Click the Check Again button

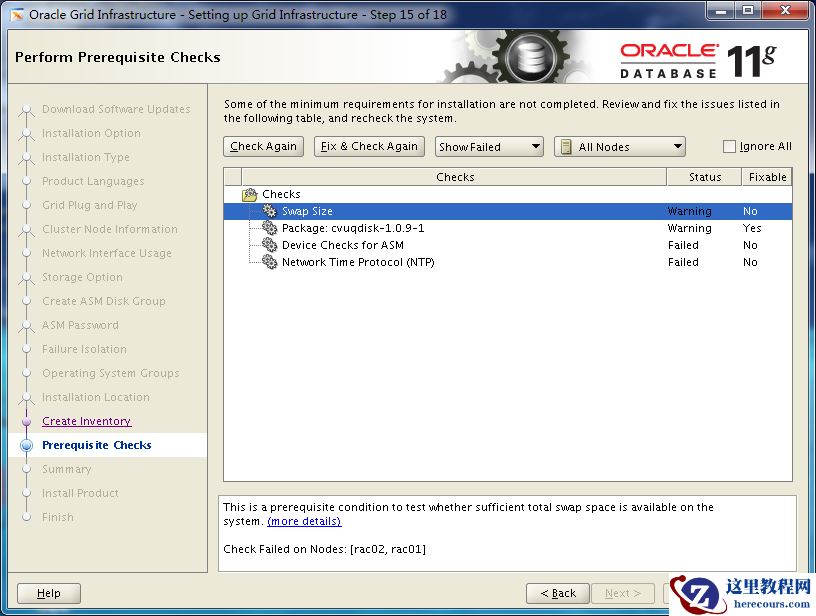(263, 146)
